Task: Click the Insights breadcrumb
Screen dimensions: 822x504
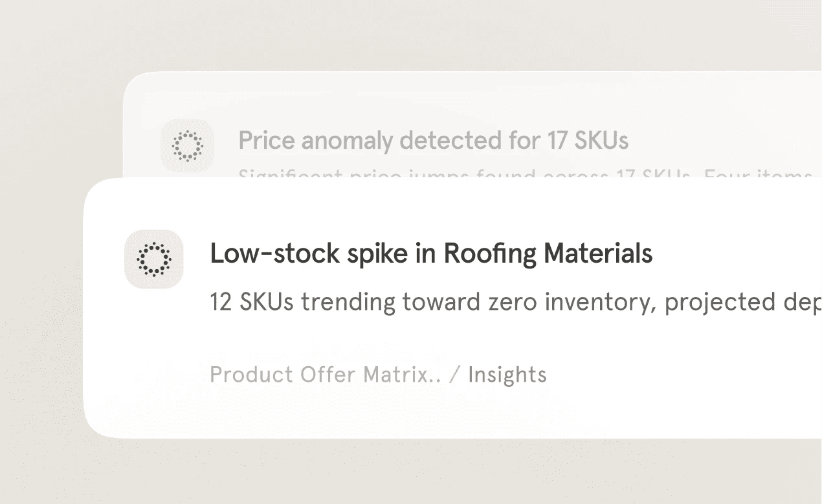Action: click(507, 375)
